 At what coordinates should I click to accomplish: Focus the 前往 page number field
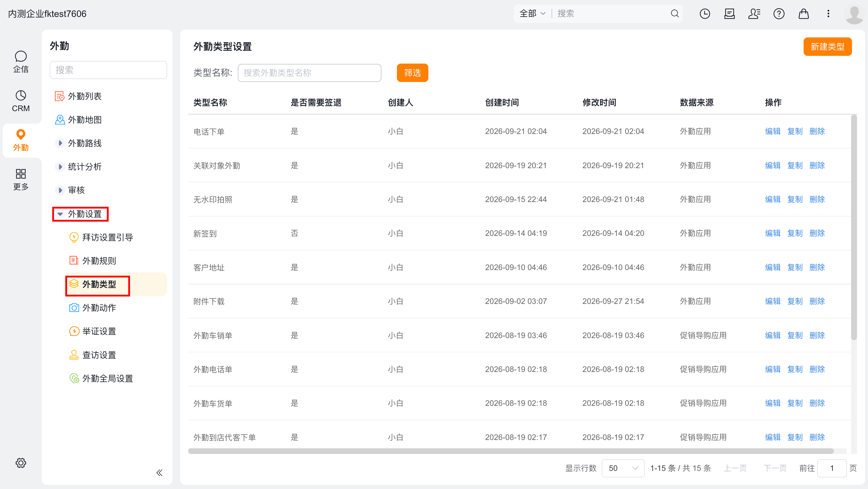[832, 468]
